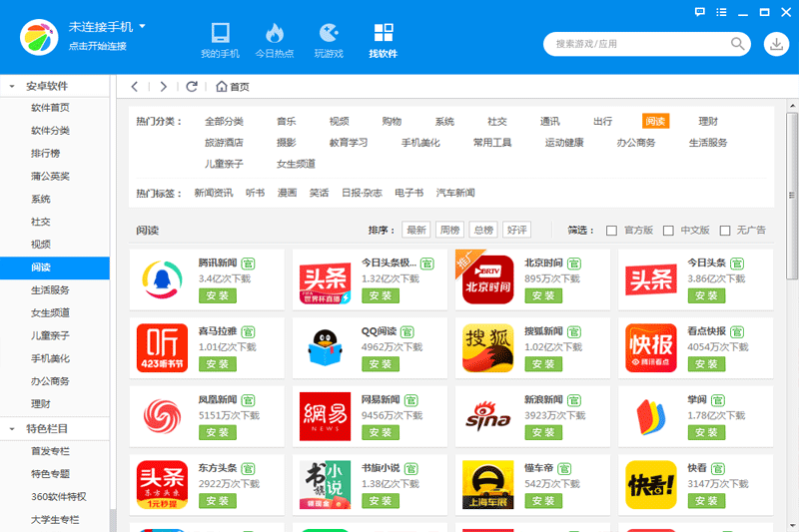Check the 中文版 filter checkbox
Image resolution: width=799 pixels, height=532 pixels.
668,231
